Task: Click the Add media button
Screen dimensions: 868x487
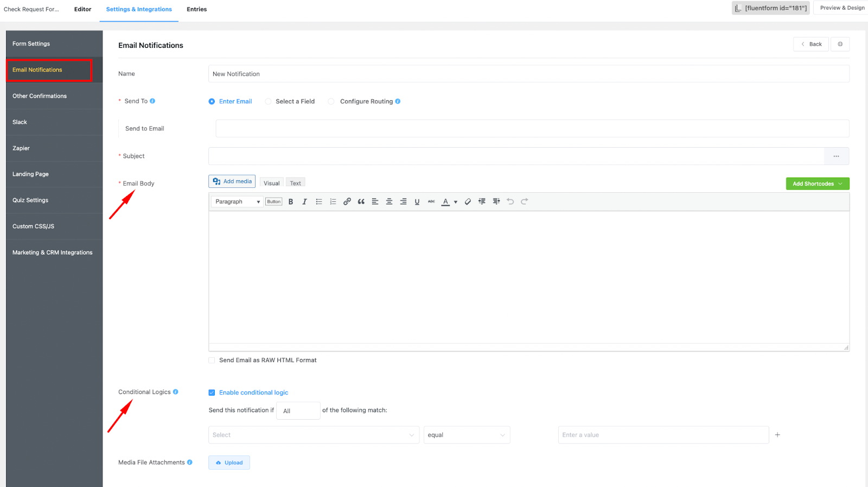Action: (x=232, y=181)
